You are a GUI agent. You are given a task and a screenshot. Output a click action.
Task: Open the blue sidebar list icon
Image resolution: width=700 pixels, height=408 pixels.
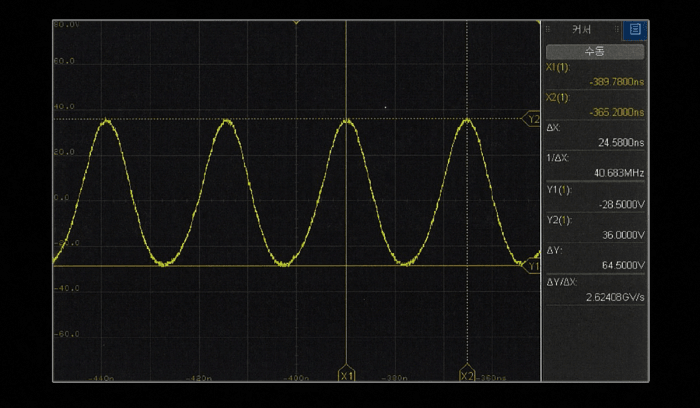(636, 30)
